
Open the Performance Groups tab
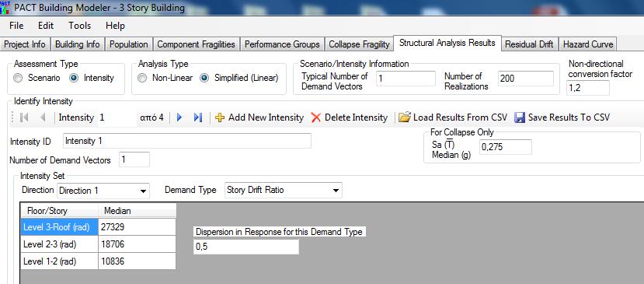click(x=282, y=44)
